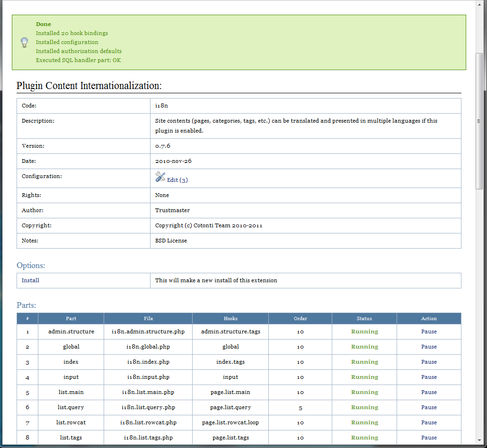This screenshot has width=487, height=448.
Task: Click the 'Installed configuration' message
Action: 67,42
